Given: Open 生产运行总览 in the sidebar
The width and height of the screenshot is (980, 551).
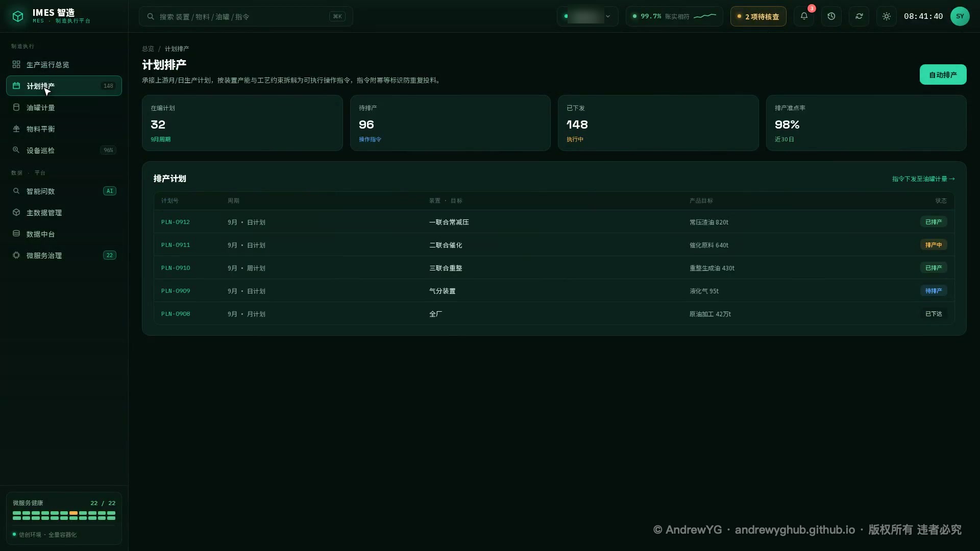Looking at the screenshot, I should 64,64.
